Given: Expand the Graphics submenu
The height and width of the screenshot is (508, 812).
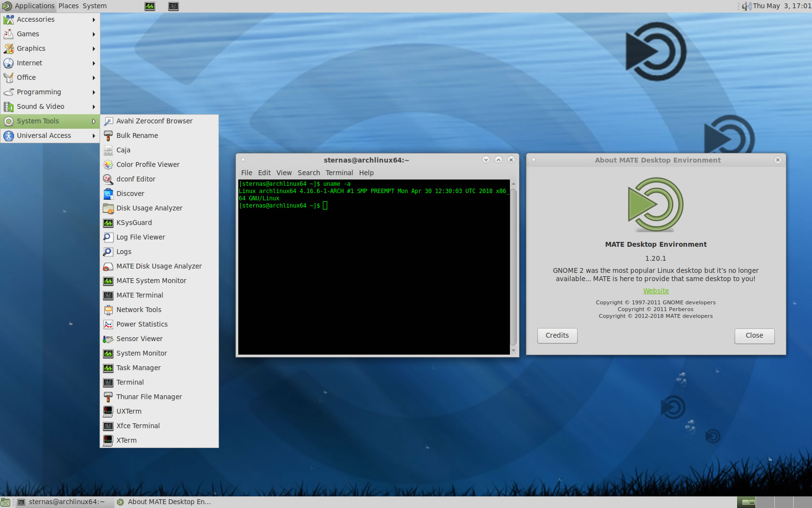Looking at the screenshot, I should 50,48.
